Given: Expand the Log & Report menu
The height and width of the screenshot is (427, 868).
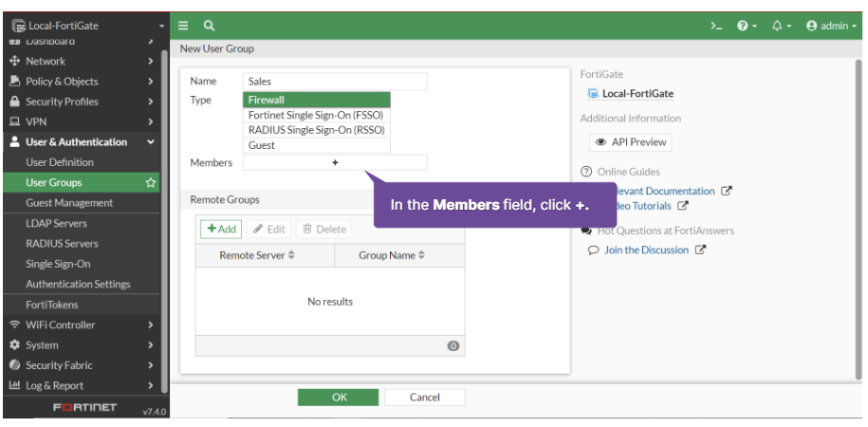Looking at the screenshot, I should [82, 385].
